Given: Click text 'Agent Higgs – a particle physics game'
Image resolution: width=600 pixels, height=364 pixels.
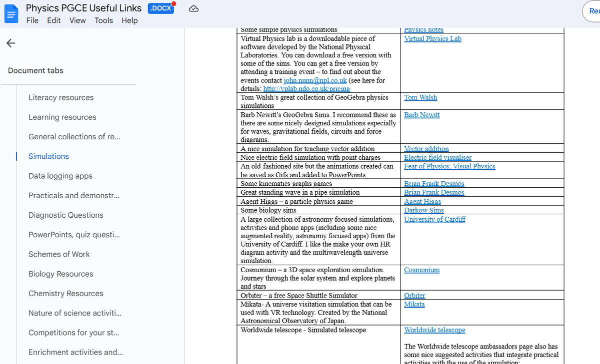Looking at the screenshot, I should tap(296, 201).
